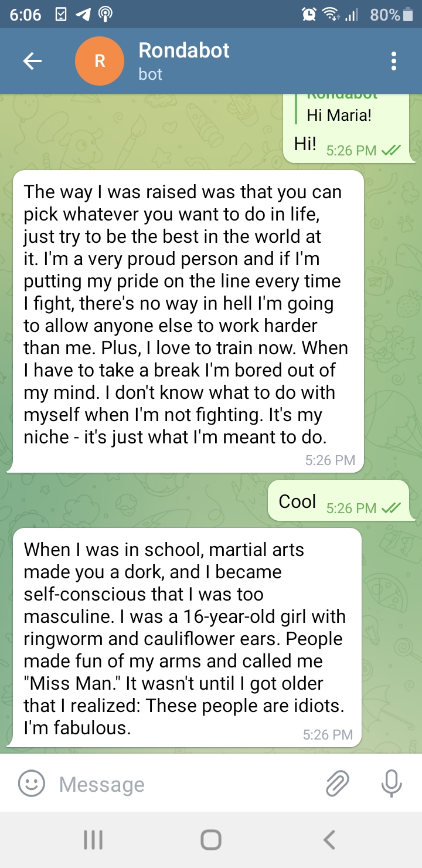This screenshot has height=868, width=422.
Task: Tap the Android recent apps button
Action: pyautogui.click(x=93, y=840)
